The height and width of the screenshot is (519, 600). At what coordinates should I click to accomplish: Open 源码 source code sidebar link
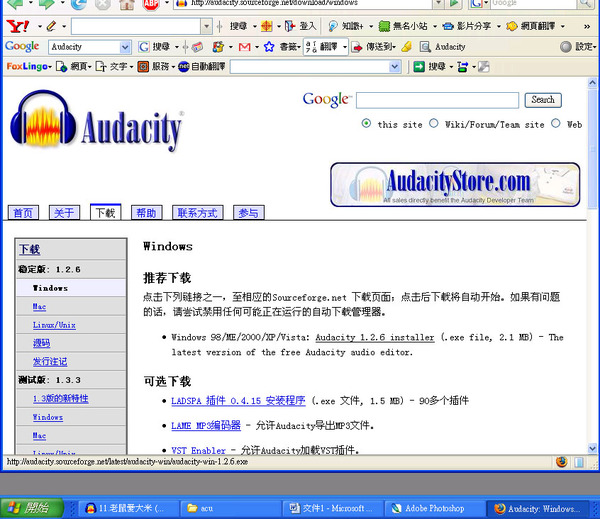tap(41, 343)
